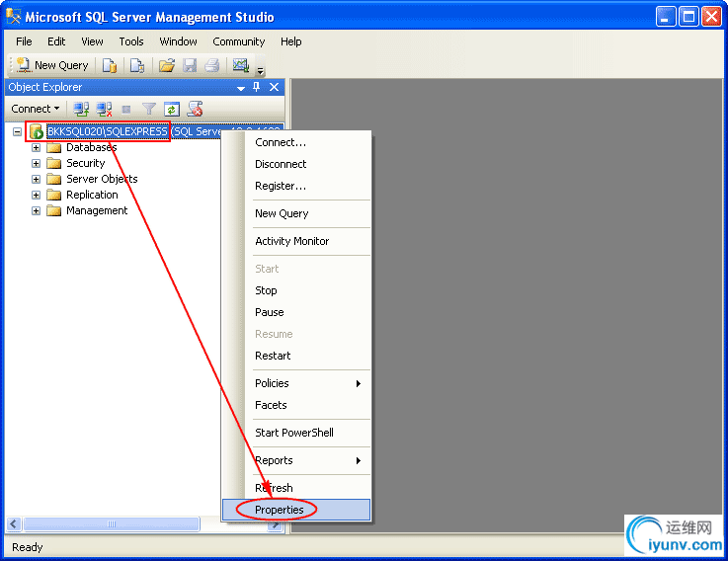Image resolution: width=728 pixels, height=561 pixels.
Task: Choose Restart in the context menu
Action: click(296, 356)
